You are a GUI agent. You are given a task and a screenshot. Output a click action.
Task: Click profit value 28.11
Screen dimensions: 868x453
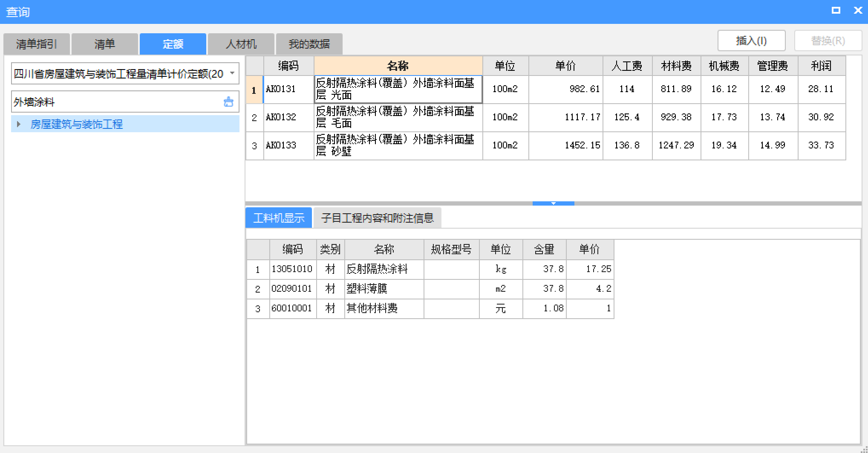click(822, 89)
